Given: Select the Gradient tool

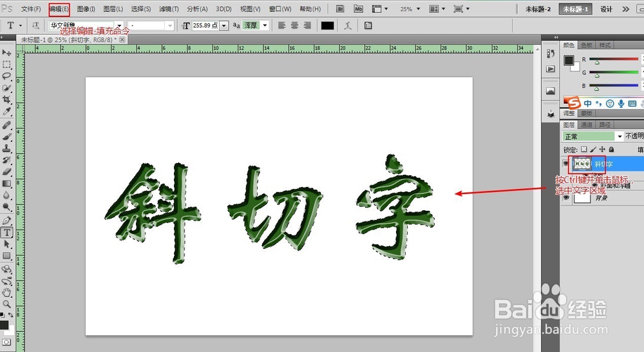Looking at the screenshot, I should tap(6, 183).
